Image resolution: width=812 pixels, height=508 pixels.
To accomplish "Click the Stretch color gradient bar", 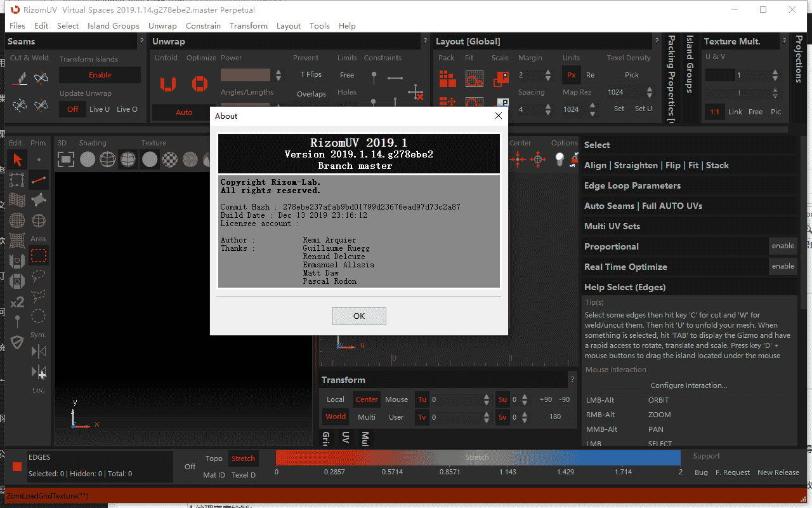I will (477, 457).
